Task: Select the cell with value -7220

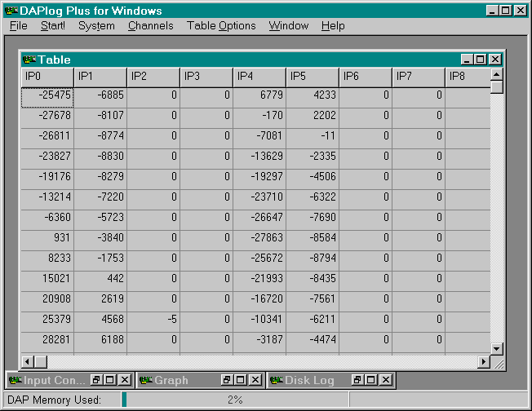Action: pyautogui.click(x=100, y=200)
